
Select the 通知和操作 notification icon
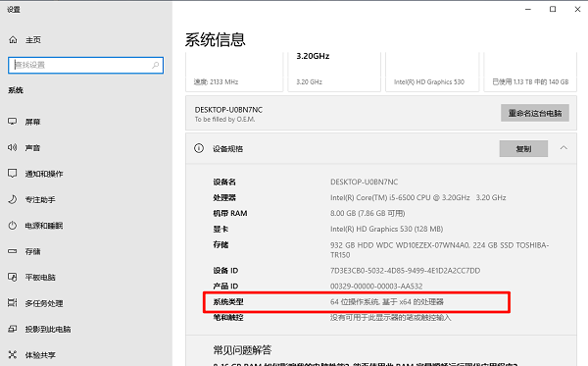[x=13, y=174]
